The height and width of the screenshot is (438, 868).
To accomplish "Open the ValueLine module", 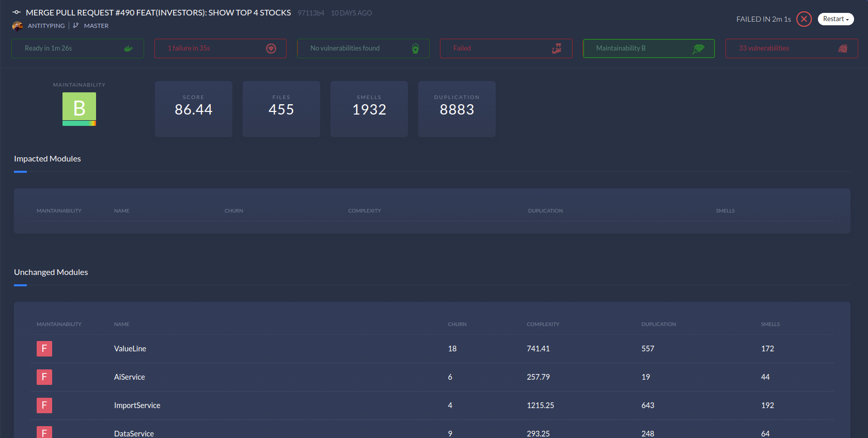I will [130, 349].
